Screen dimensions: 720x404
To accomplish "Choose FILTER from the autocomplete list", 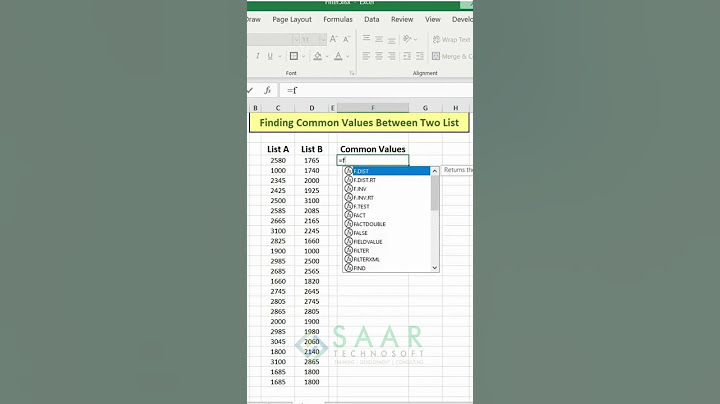I will [x=387, y=250].
